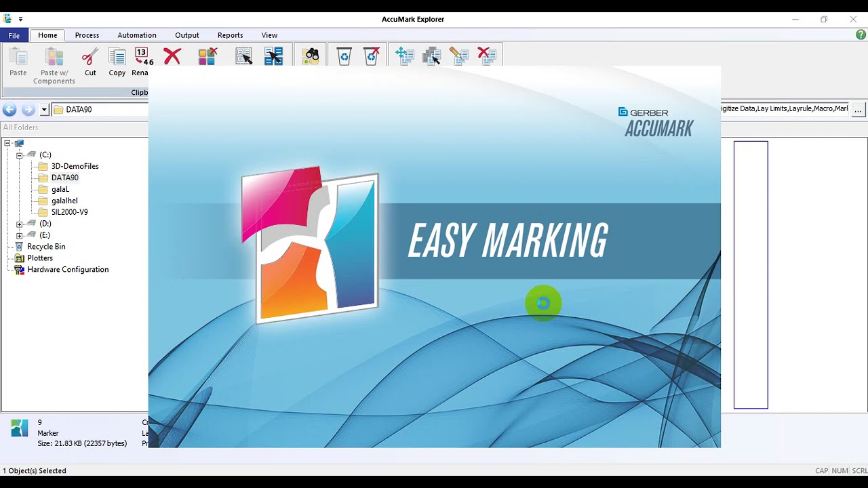Click the colored squares delete-components icon

point(207,56)
